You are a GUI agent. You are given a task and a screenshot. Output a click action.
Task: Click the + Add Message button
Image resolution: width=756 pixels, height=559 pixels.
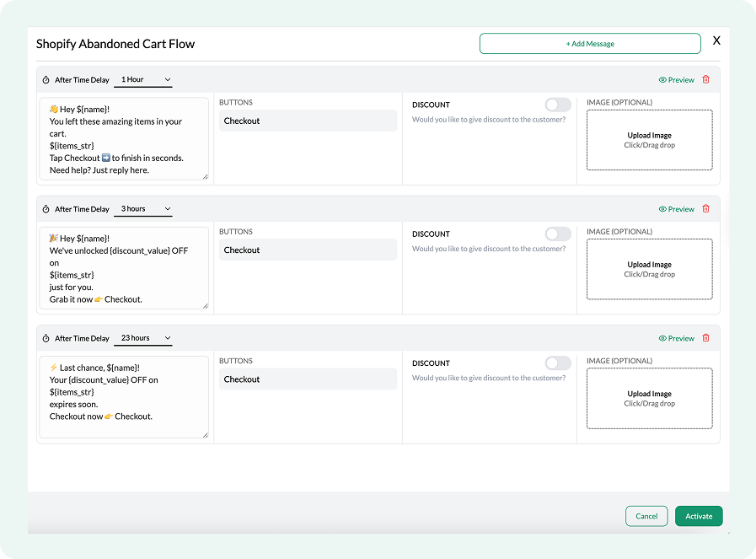[x=590, y=43]
